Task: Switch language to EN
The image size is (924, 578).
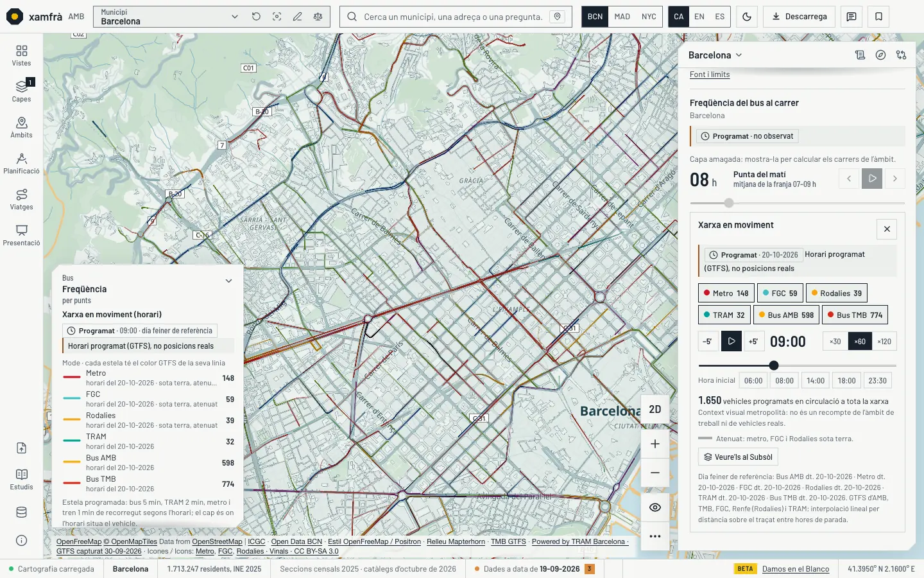Action: click(699, 17)
